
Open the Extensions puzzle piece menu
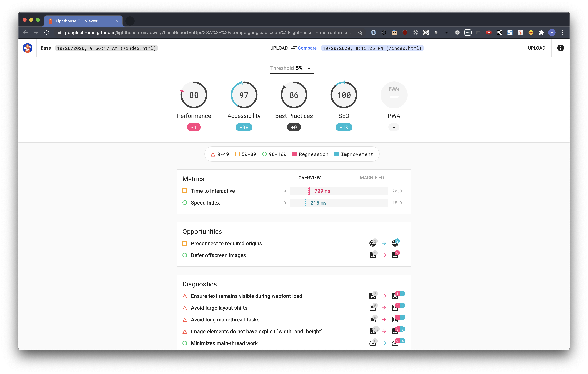[541, 33]
